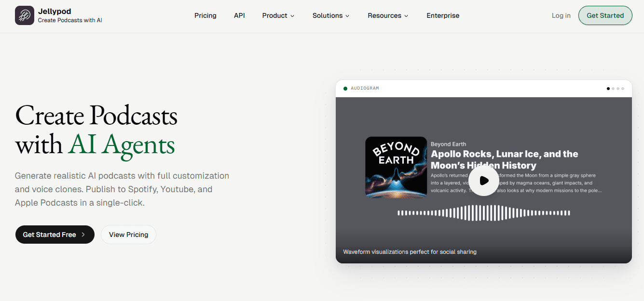The height and width of the screenshot is (301, 644).
Task: Click the Beyond Earth cover art
Action: click(x=396, y=167)
